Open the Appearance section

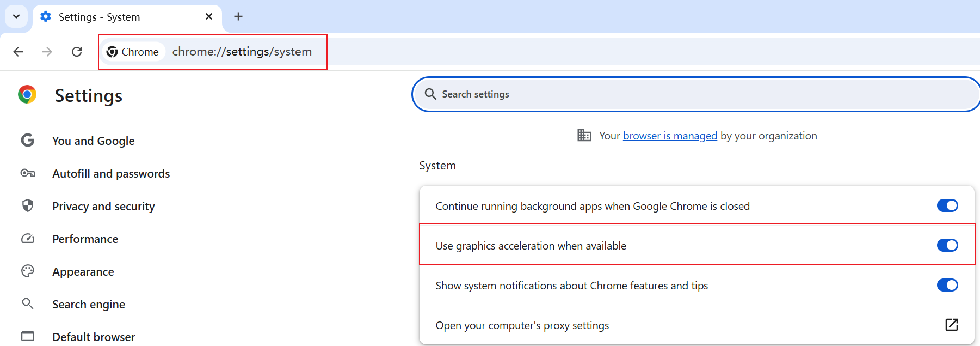[83, 272]
